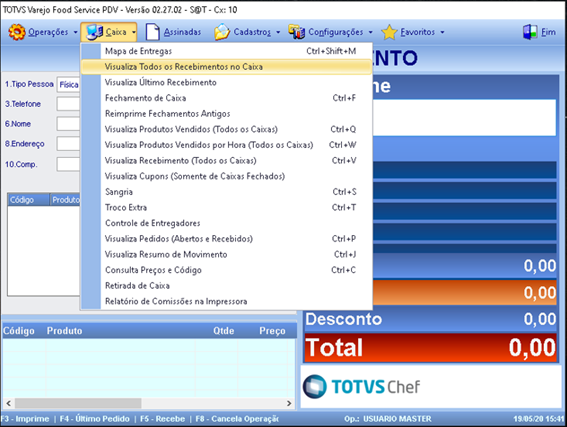Focus the Comp. input field

point(68,165)
